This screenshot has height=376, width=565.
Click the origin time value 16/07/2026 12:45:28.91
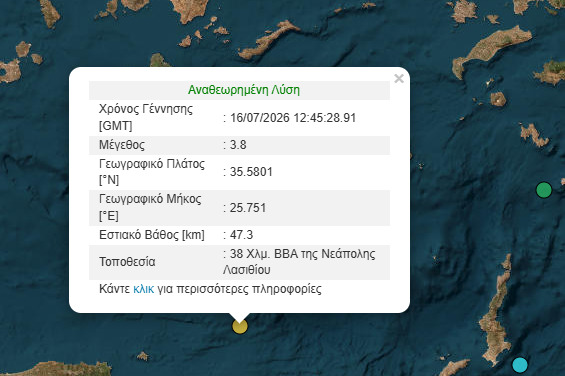293,118
